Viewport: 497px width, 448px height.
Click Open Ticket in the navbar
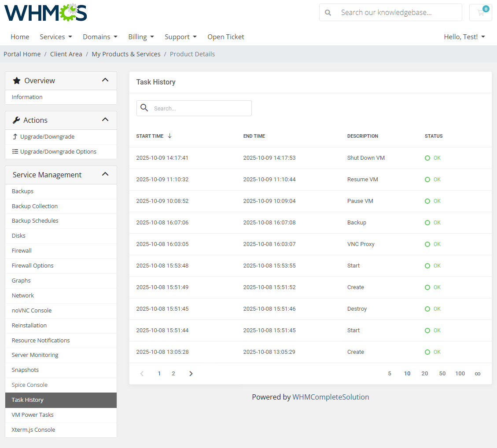click(x=226, y=37)
